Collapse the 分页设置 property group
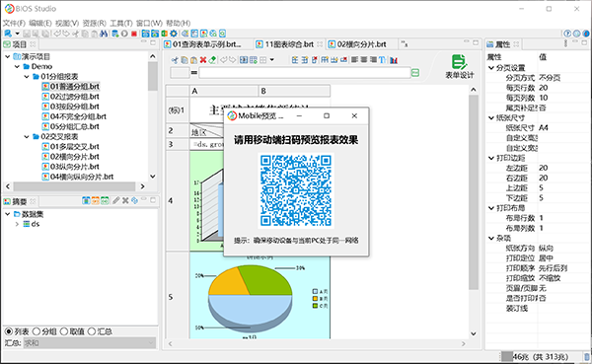The width and height of the screenshot is (592, 364). 491,68
